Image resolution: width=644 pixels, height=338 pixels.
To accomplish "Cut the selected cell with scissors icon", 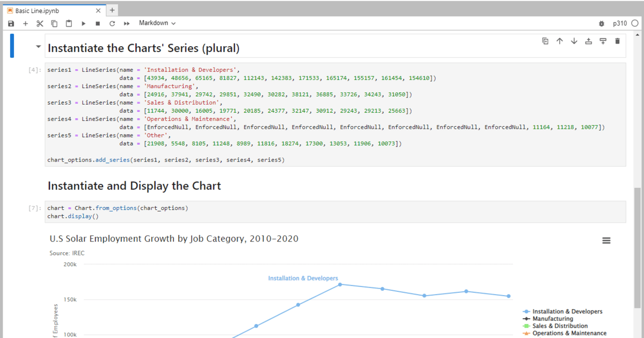I will 39,23.
